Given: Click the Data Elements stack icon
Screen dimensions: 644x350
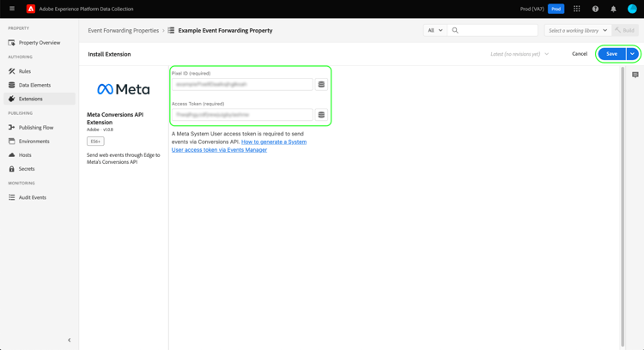Looking at the screenshot, I should tap(11, 85).
